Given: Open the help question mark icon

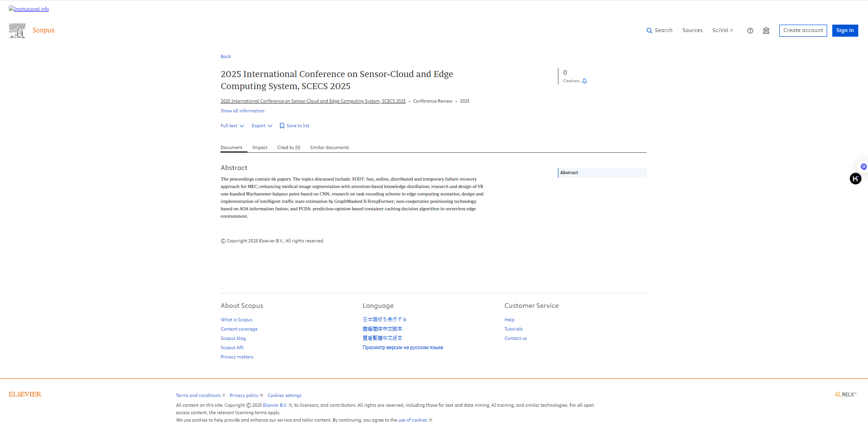Looking at the screenshot, I should [750, 31].
